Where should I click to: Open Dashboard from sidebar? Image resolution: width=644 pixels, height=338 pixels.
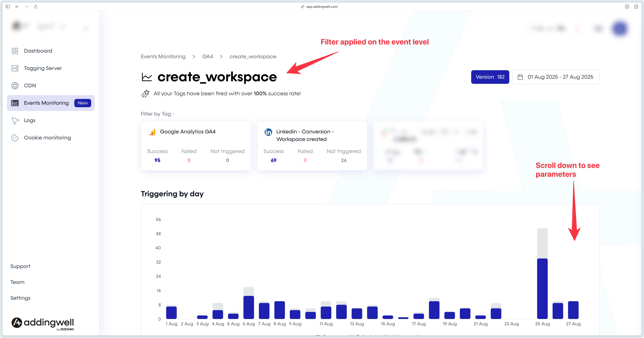point(51,51)
